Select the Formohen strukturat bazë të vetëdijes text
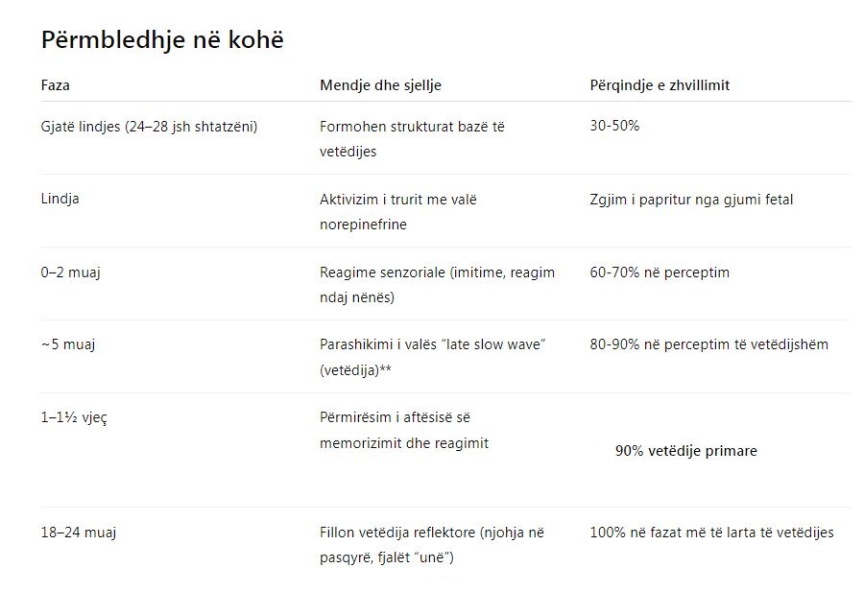This screenshot has height=616, width=864. tap(412, 139)
